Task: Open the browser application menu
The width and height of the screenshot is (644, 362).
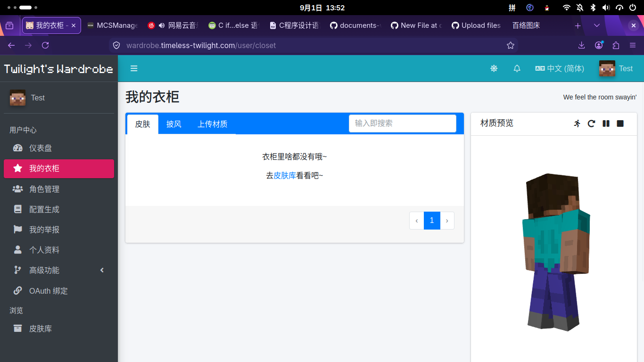Action: pos(633,45)
